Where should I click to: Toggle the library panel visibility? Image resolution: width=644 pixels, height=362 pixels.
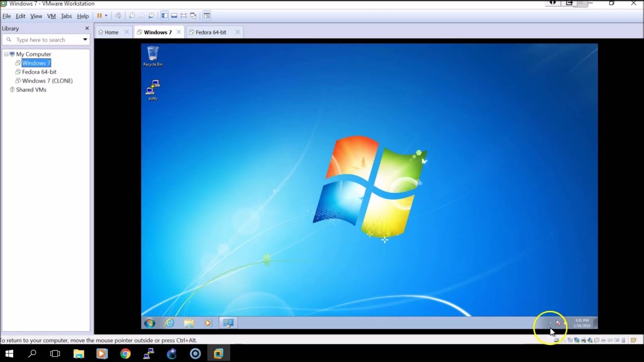coord(165,16)
